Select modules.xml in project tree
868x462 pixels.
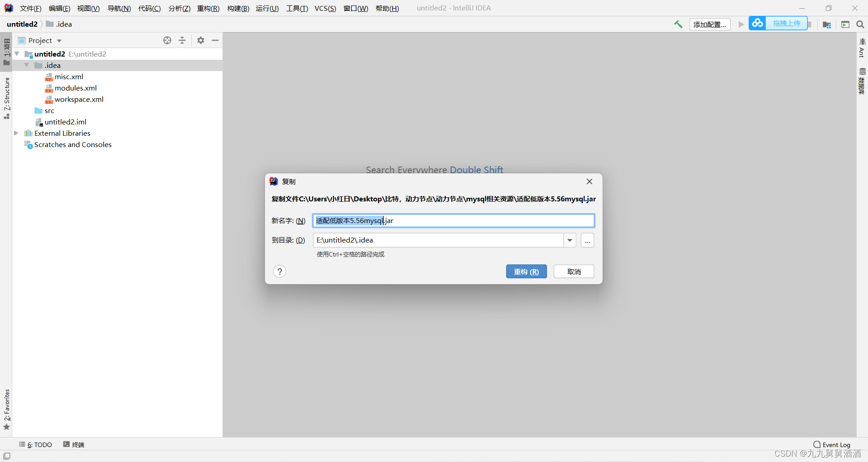(x=75, y=88)
